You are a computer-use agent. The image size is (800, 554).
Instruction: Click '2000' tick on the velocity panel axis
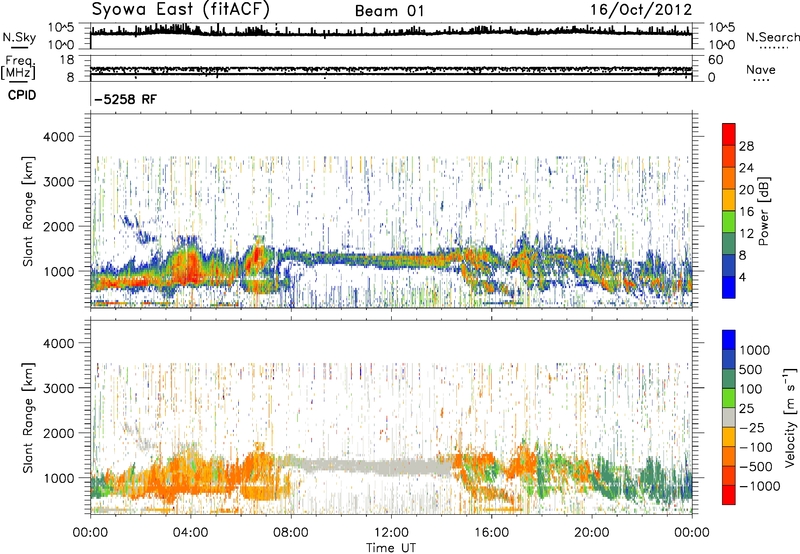pos(59,433)
